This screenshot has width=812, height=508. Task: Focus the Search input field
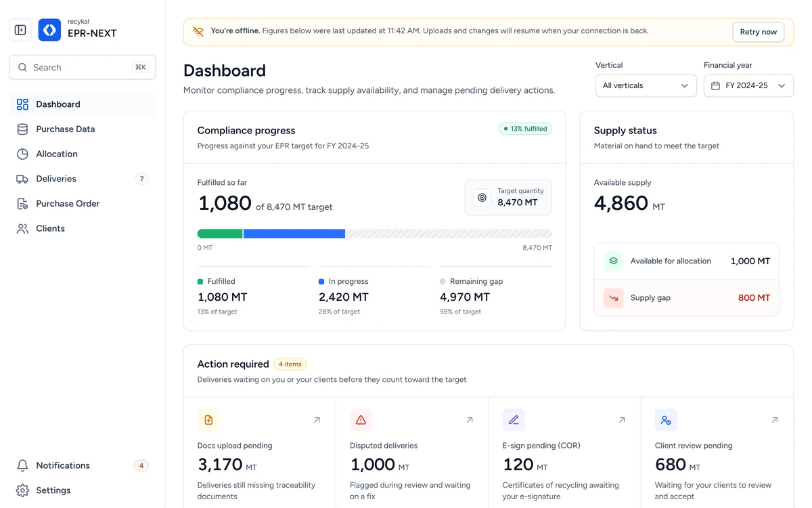(83, 68)
